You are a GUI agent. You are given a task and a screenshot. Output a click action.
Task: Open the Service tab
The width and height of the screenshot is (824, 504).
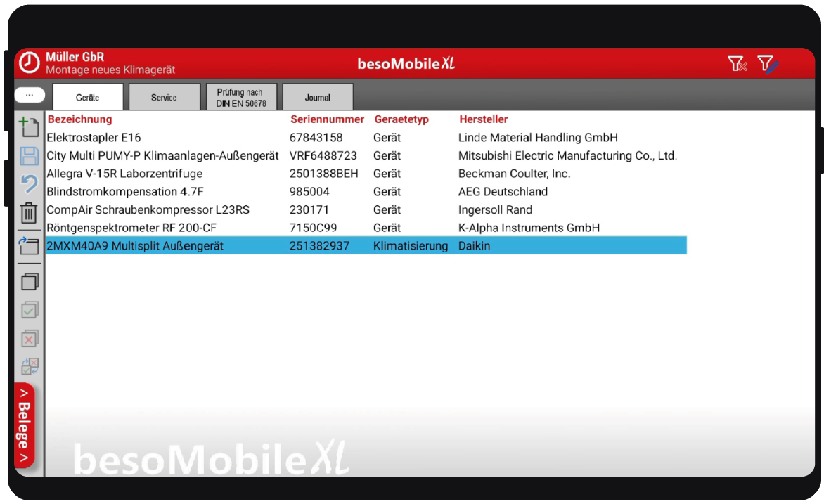pyautogui.click(x=164, y=97)
